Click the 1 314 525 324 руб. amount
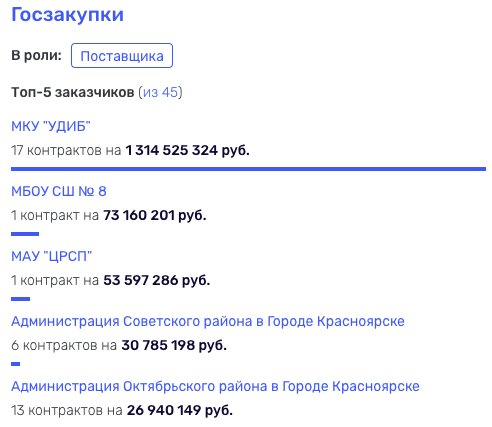Viewport: 492px width, 427px height. pos(187,150)
